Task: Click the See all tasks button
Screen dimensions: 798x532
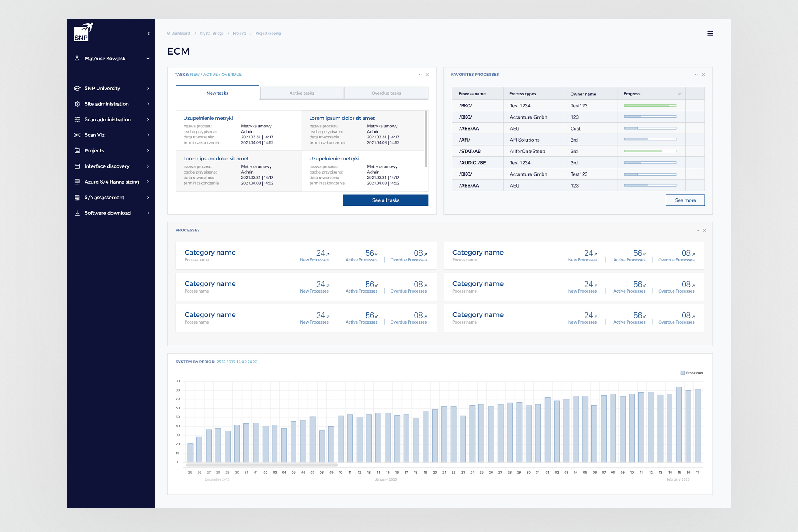Action: (385, 200)
